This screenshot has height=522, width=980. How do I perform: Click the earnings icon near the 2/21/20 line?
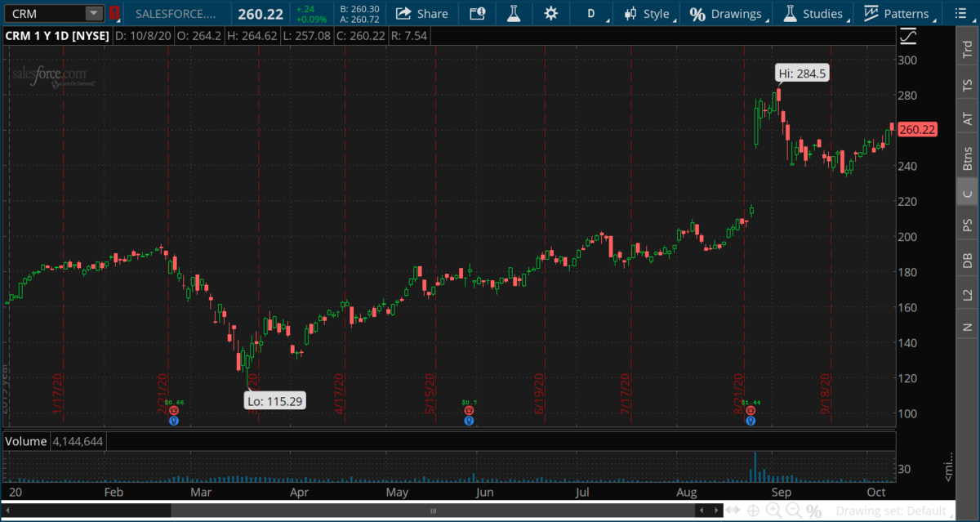173,410
